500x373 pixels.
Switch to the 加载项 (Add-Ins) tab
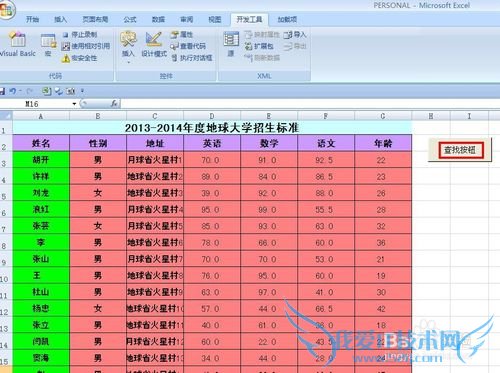click(287, 19)
